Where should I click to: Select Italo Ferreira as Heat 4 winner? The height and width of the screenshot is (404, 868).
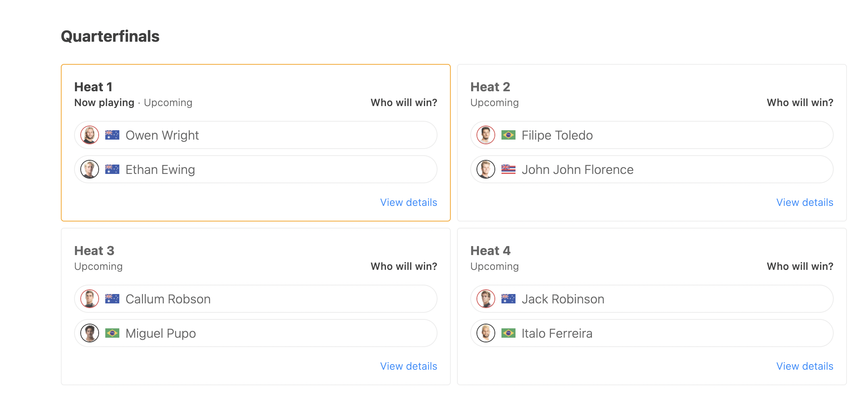(652, 333)
